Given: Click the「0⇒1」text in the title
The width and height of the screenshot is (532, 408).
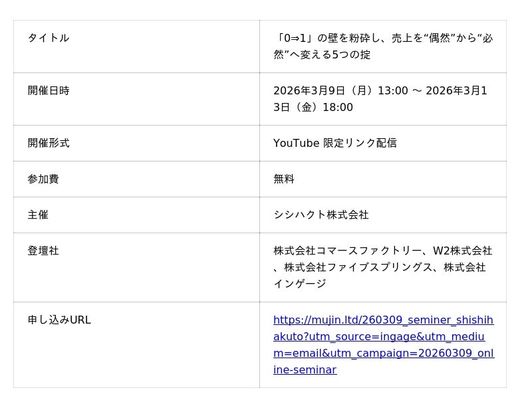Looking at the screenshot, I should click(294, 38).
